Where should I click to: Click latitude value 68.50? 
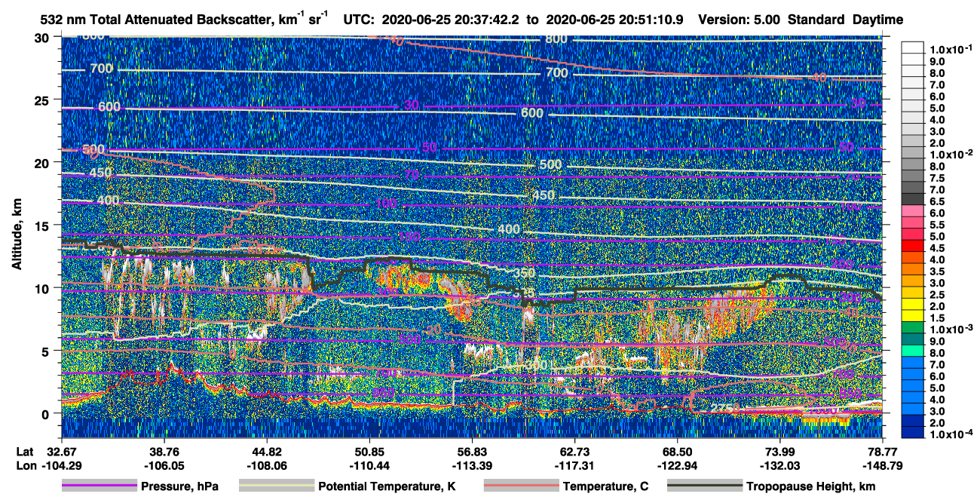(677, 452)
